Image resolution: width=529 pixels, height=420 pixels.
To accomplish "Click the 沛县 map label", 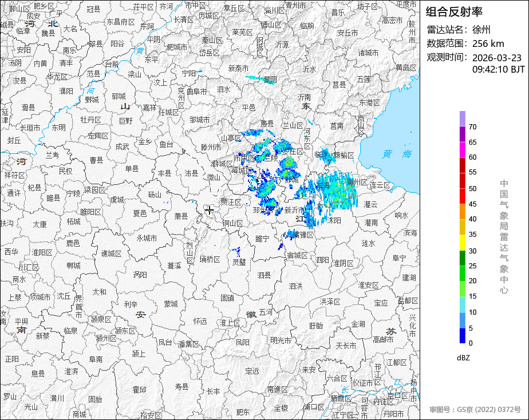I will tap(191, 173).
